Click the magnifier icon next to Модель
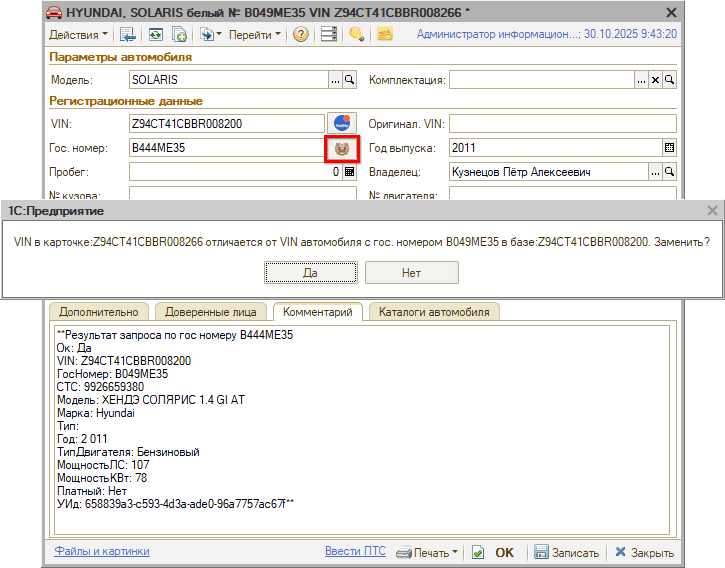This screenshot has width=725, height=568. tap(350, 80)
